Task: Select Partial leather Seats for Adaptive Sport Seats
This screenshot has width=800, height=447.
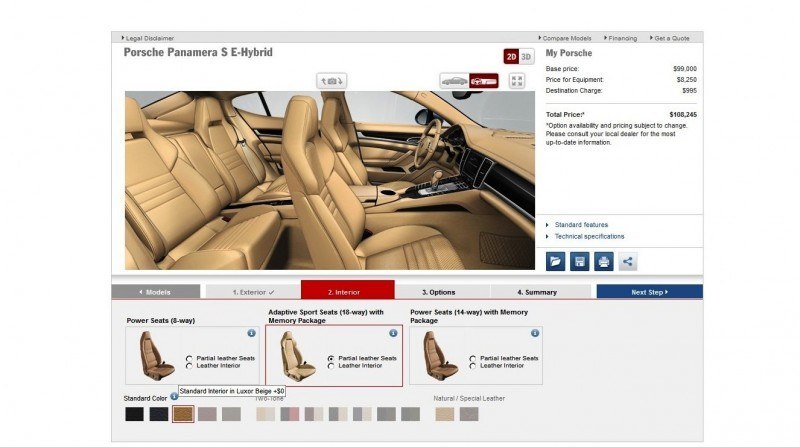Action: (331, 359)
